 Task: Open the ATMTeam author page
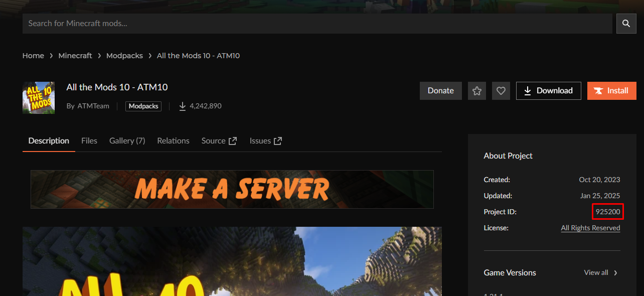pos(93,106)
